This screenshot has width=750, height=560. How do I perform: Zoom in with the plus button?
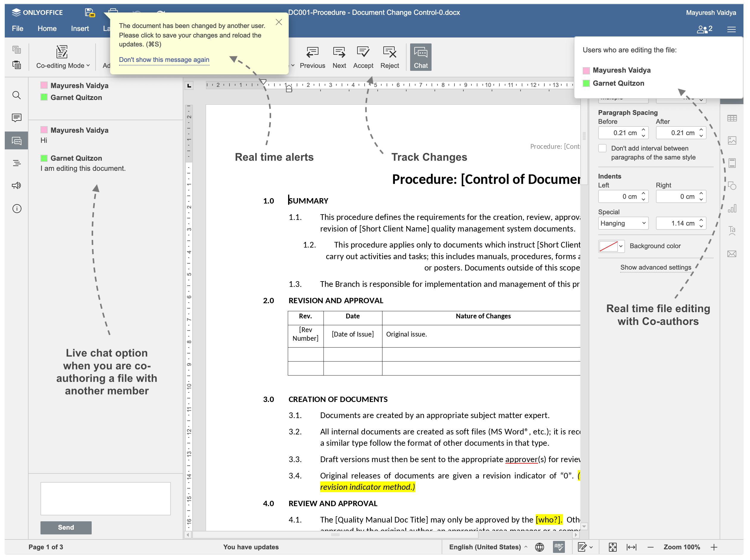(x=714, y=547)
